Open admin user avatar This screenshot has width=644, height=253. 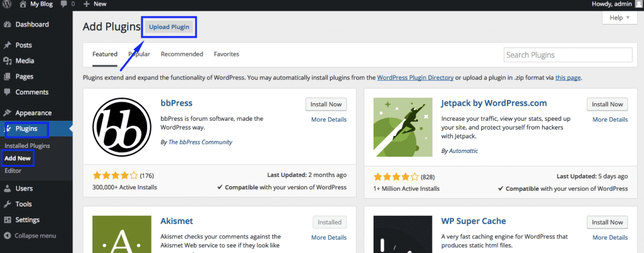pos(640,4)
